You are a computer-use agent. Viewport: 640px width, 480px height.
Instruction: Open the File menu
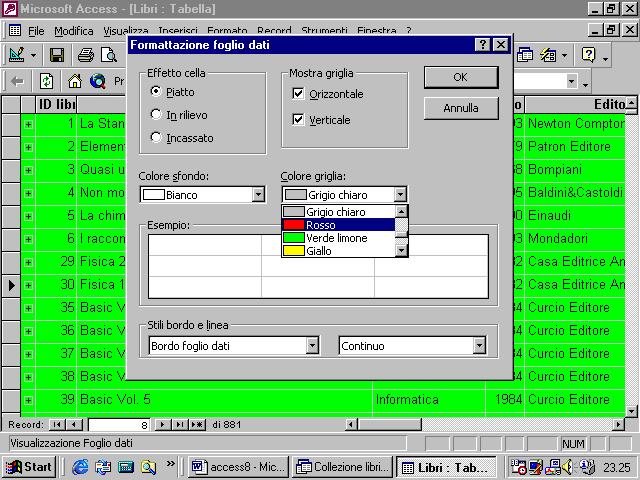click(x=36, y=31)
